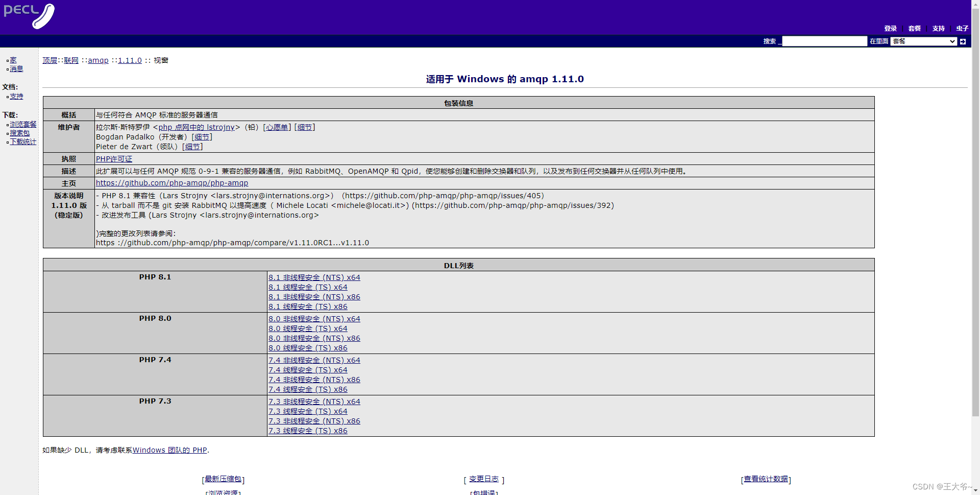Viewport: 980px width, 495px height.
Task: Open 消息 from the sidebar
Action: tap(16, 68)
